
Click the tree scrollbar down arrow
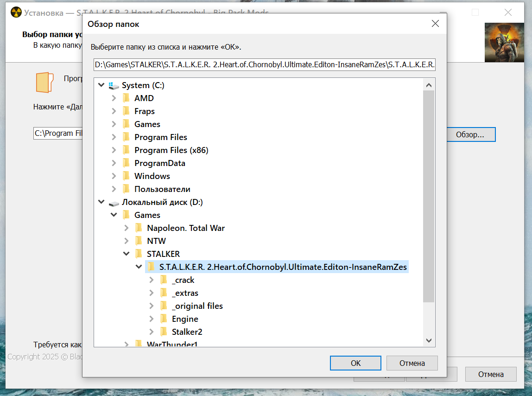tap(429, 340)
